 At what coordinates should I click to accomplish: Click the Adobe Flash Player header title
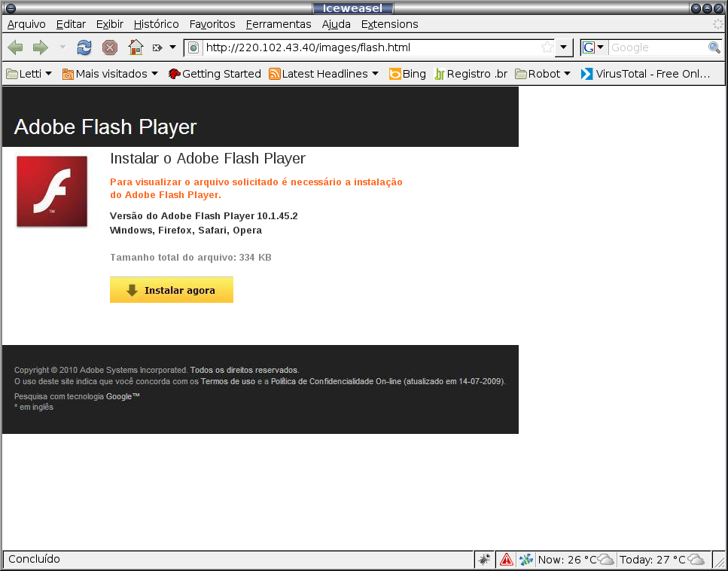coord(105,127)
